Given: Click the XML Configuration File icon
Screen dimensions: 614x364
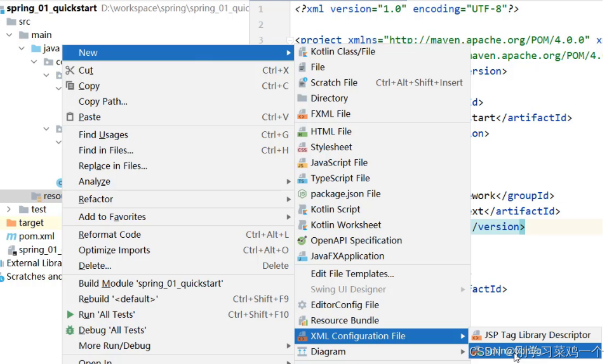Looking at the screenshot, I should pyautogui.click(x=302, y=336).
